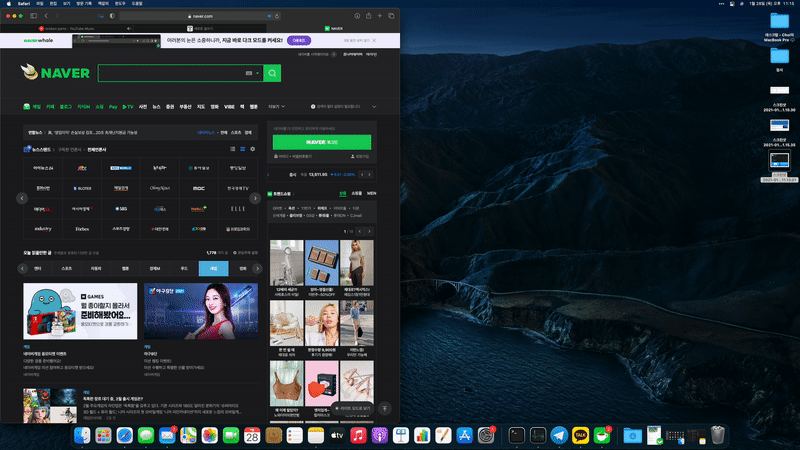Open the TV link in navigation
The image size is (800, 450).
pos(128,107)
